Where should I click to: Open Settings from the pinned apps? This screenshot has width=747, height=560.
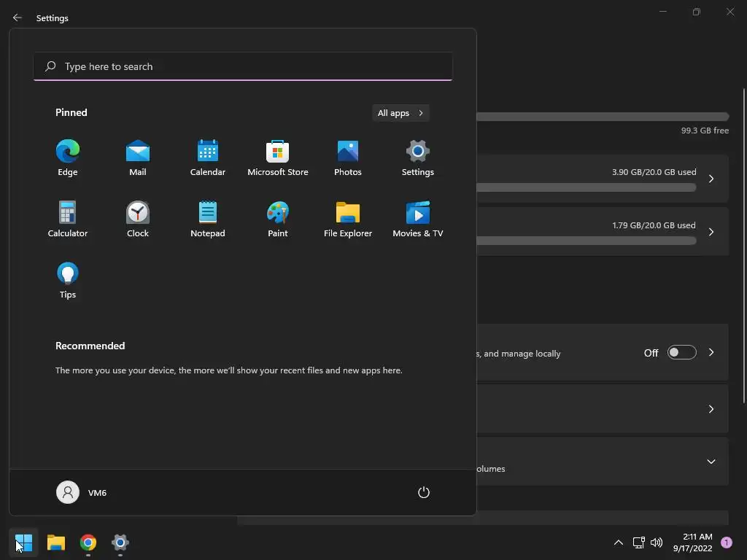pyautogui.click(x=418, y=157)
